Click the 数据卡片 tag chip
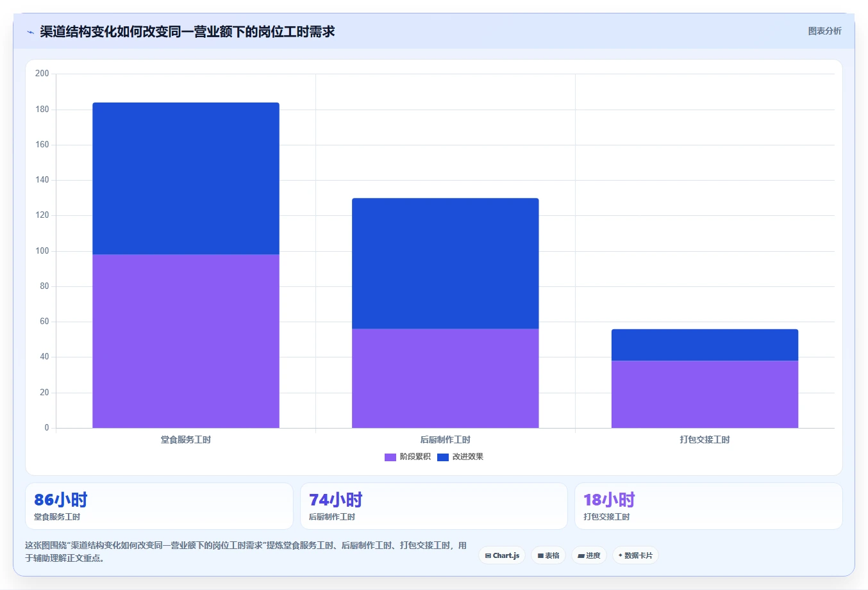868x590 pixels. [635, 555]
